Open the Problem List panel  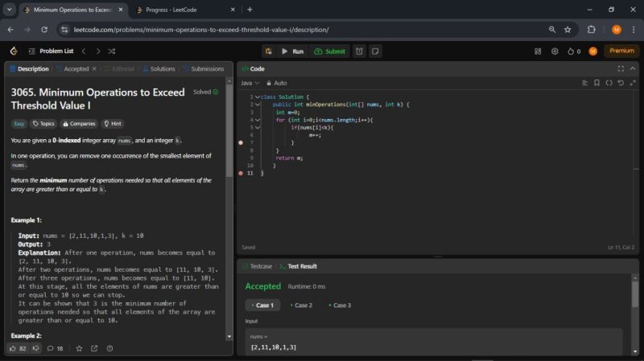coord(52,51)
